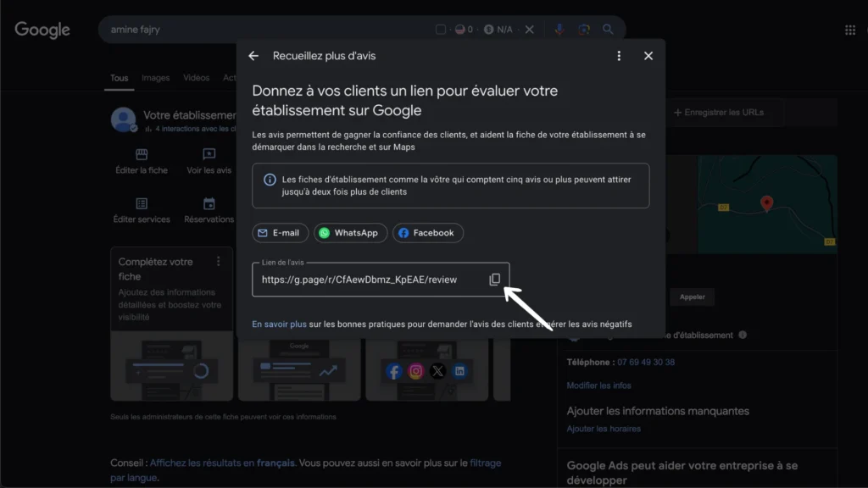Close the Recueillez plus d'avis dialog
868x488 pixels.
click(648, 56)
